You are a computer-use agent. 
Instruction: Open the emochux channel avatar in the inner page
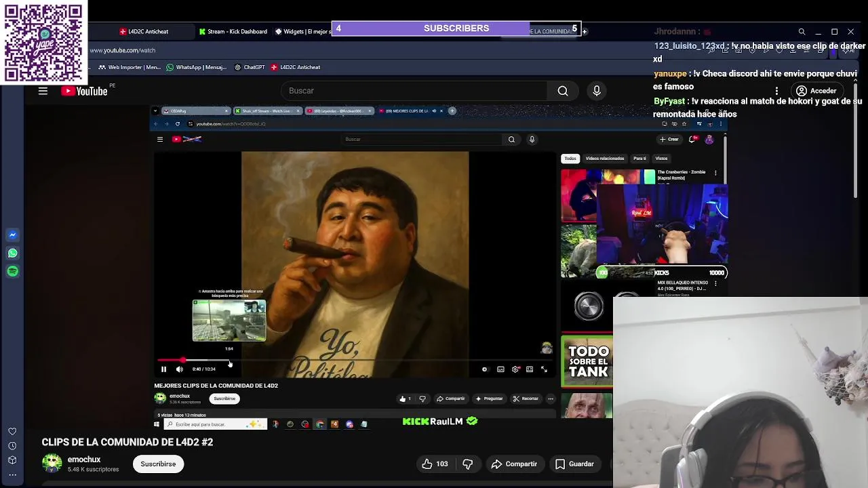[x=160, y=399]
